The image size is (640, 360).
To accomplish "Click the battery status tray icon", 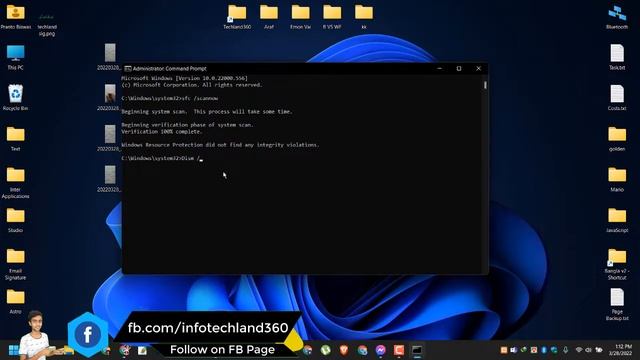I will pyautogui.click(x=599, y=350).
